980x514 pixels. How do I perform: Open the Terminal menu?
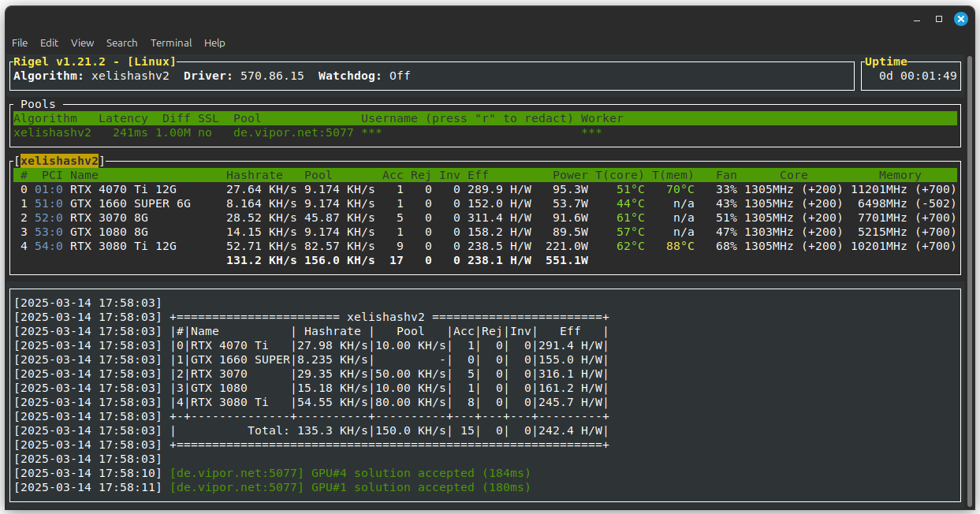pos(171,43)
